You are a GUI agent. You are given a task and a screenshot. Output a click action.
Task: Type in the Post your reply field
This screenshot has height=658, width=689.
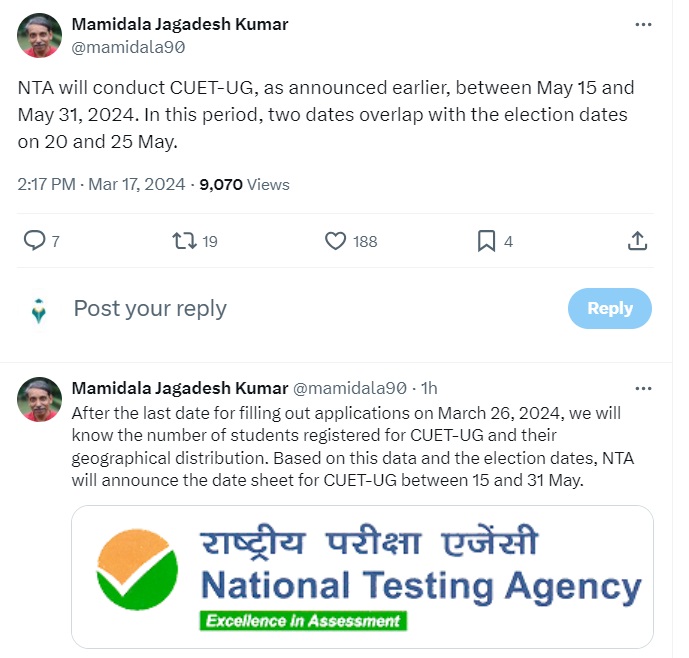[x=300, y=309]
